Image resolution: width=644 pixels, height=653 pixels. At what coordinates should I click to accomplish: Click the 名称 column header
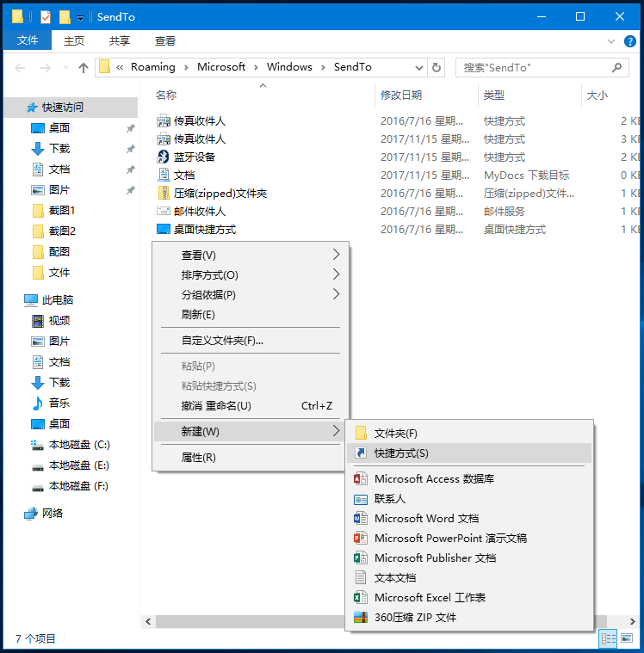click(x=166, y=95)
